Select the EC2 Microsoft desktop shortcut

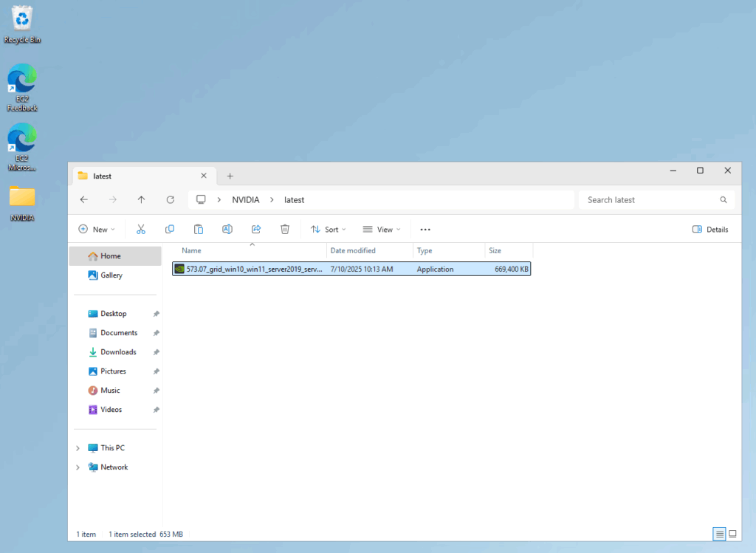tap(22, 147)
